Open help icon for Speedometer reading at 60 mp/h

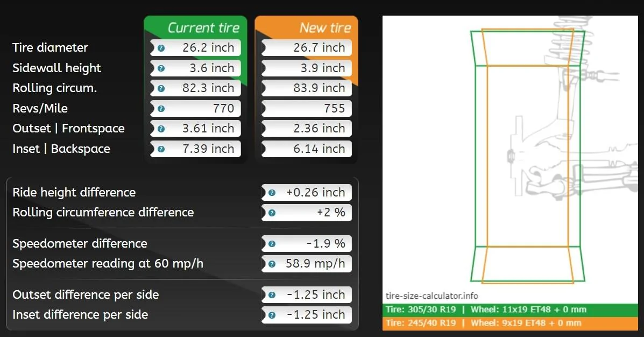coord(272,264)
